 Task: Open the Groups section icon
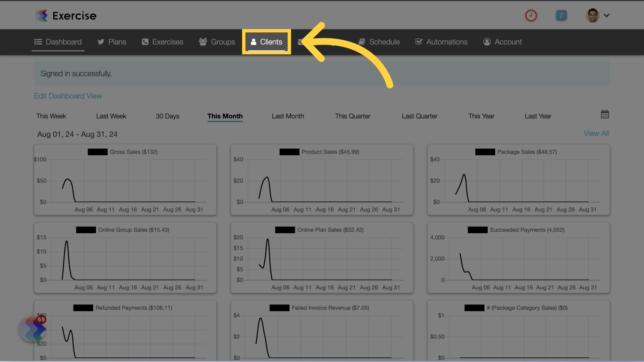[202, 42]
